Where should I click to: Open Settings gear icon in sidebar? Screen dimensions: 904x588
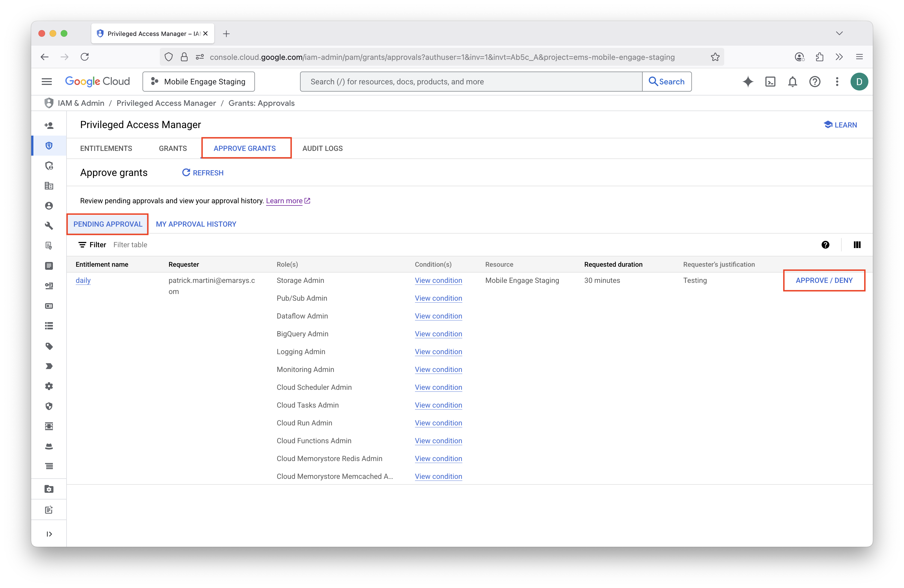point(49,386)
